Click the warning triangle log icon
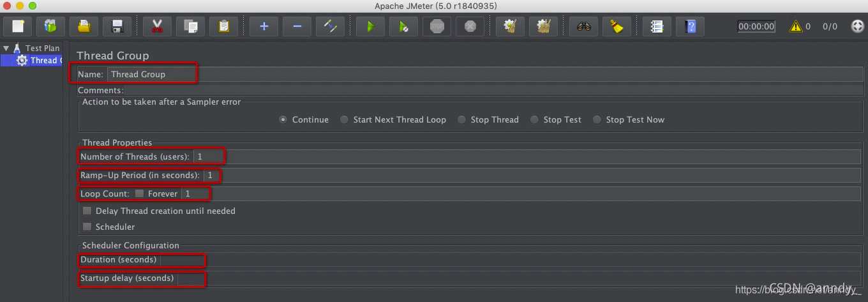The height and width of the screenshot is (302, 868). tap(795, 27)
